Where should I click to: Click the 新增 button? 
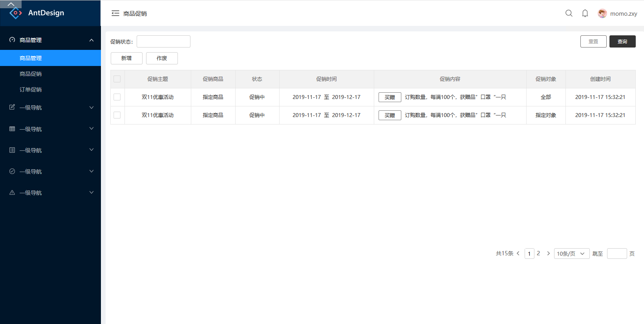tap(126, 58)
